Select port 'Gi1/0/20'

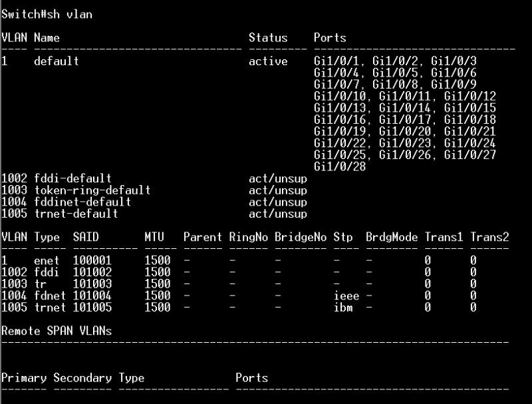click(x=405, y=131)
